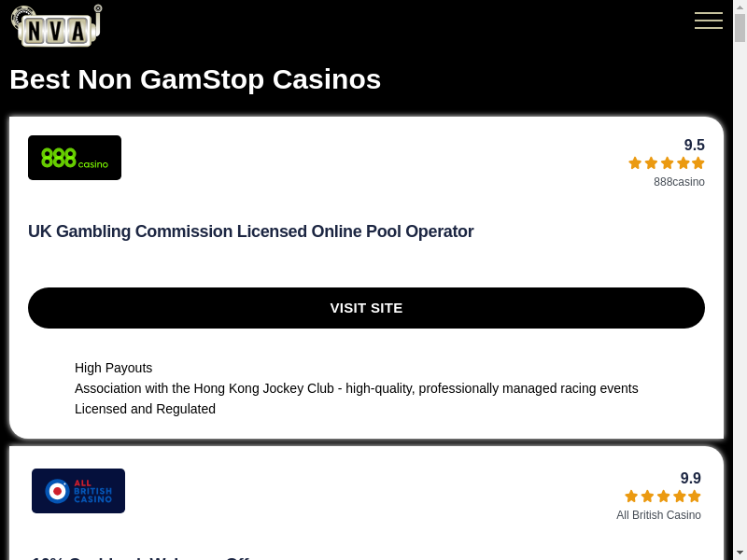
Task: Click the 9.9 rating score
Action: pyautogui.click(x=690, y=478)
